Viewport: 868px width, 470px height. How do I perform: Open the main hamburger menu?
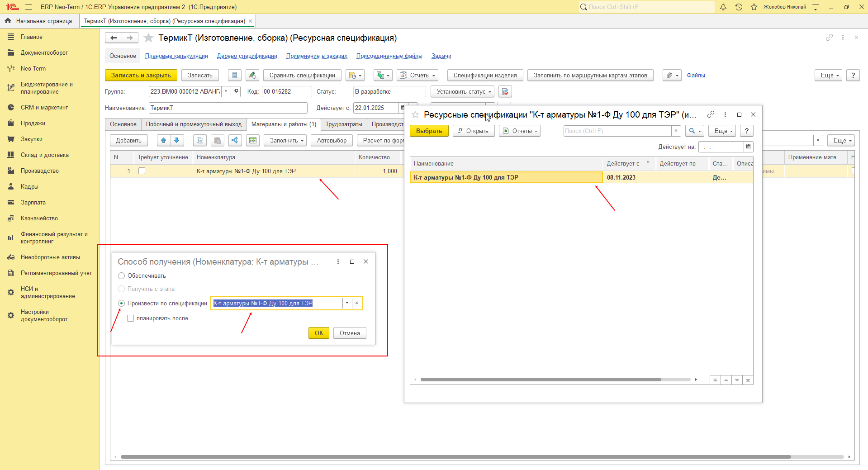point(28,7)
